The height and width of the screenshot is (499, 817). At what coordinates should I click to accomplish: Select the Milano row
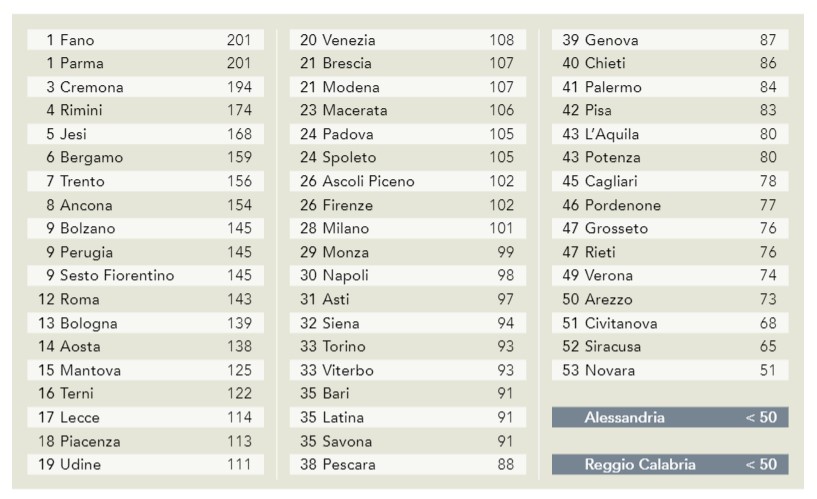407,228
